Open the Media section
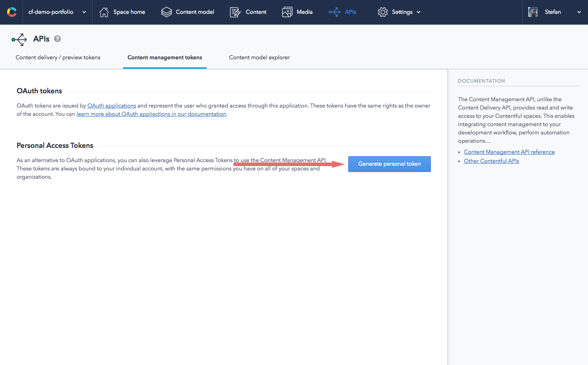588x365 pixels. [305, 12]
